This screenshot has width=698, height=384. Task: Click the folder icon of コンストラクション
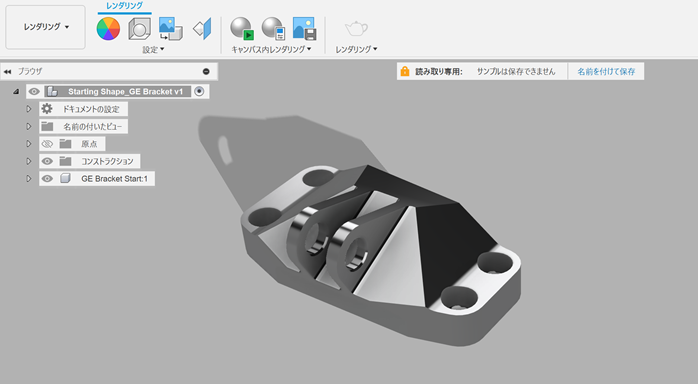(65, 161)
